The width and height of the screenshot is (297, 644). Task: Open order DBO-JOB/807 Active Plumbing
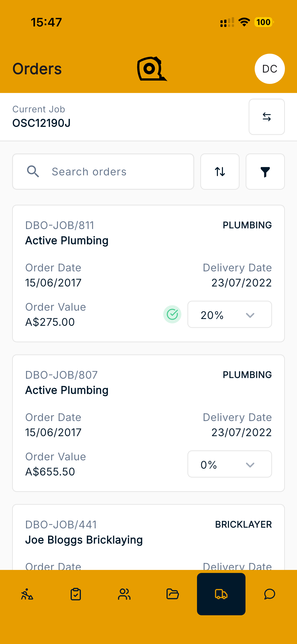[x=149, y=423]
